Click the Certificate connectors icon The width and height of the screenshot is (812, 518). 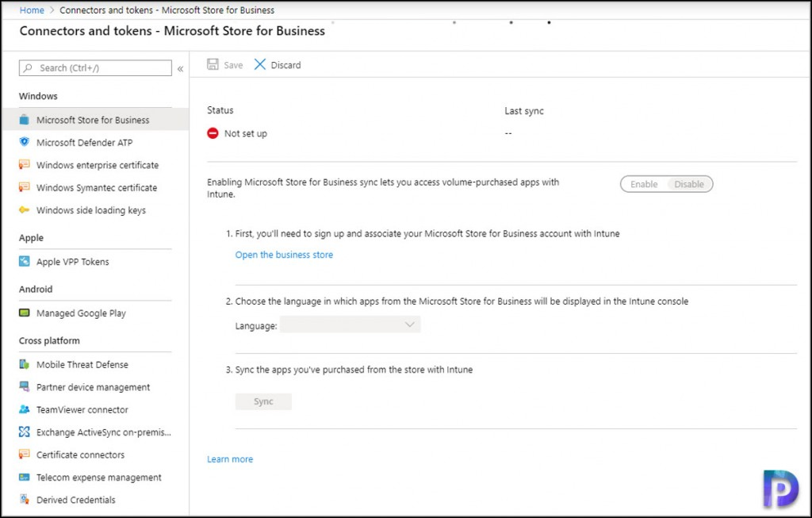pyautogui.click(x=25, y=455)
